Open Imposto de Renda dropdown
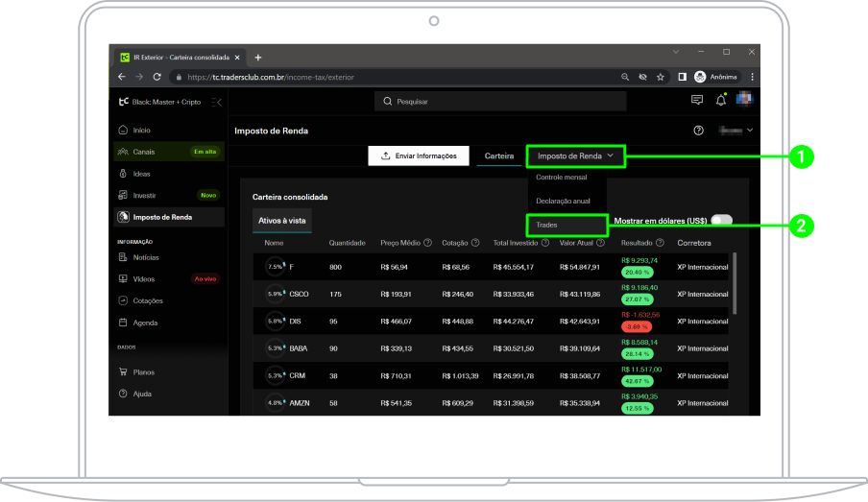868x502 pixels. [x=575, y=156]
